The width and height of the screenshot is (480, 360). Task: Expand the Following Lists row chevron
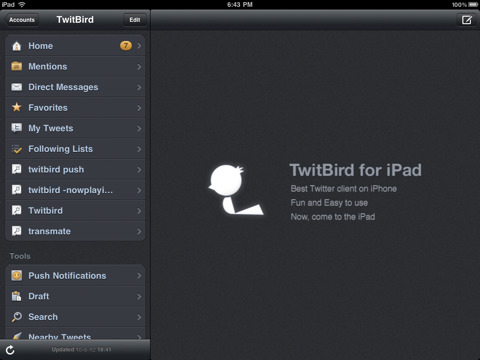click(x=139, y=149)
